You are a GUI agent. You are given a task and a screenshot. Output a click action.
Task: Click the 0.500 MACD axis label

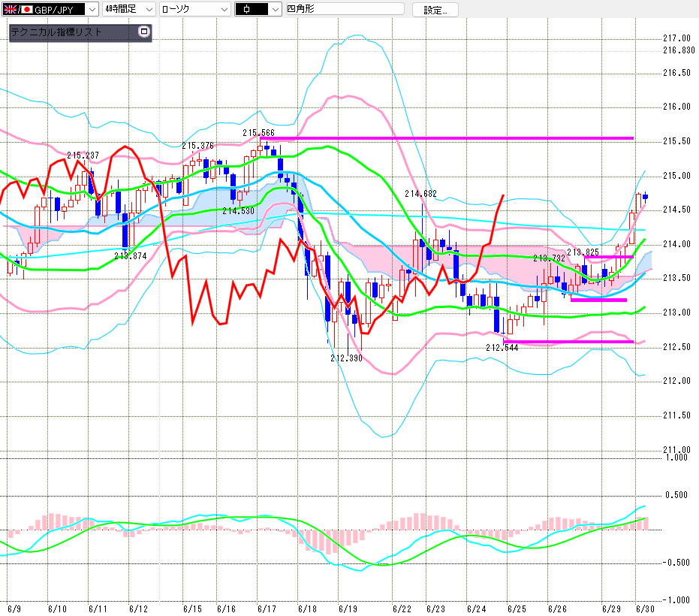[x=676, y=495]
